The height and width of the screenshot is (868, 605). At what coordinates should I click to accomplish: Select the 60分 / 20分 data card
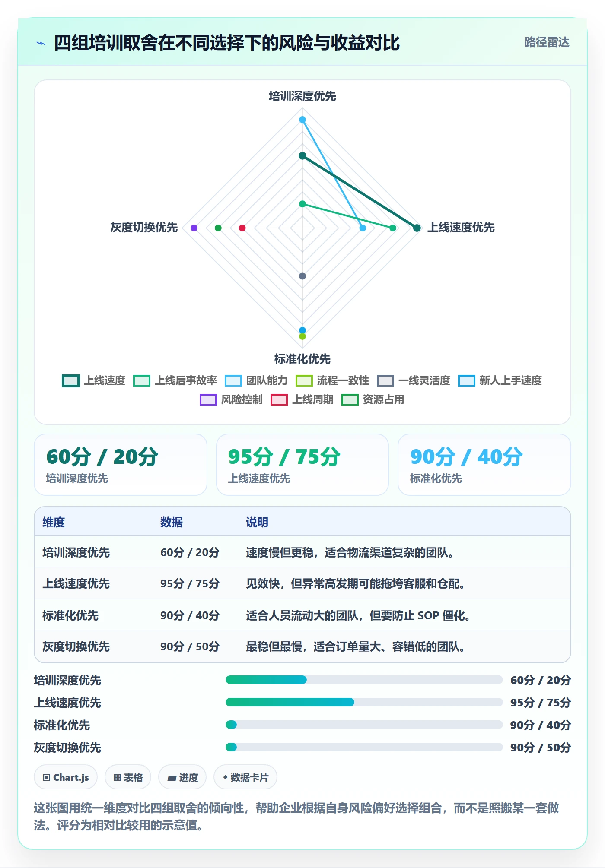pos(121,465)
